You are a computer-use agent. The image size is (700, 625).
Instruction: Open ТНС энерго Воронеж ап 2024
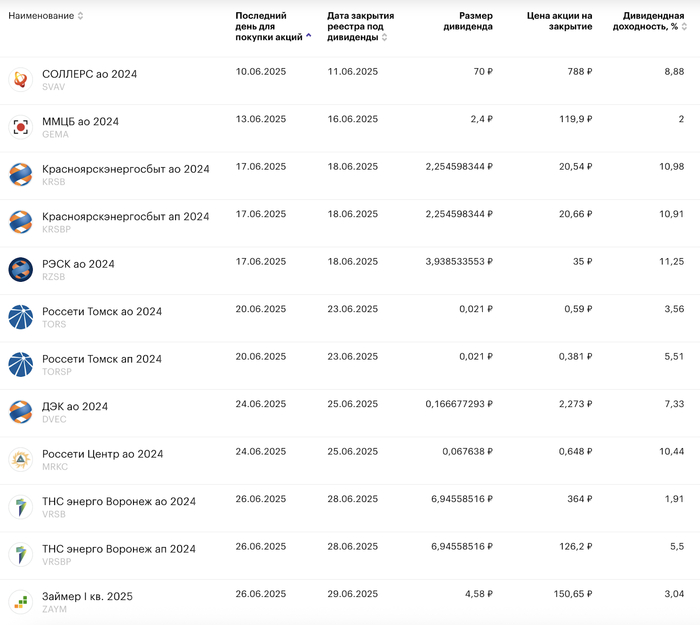pos(118,549)
